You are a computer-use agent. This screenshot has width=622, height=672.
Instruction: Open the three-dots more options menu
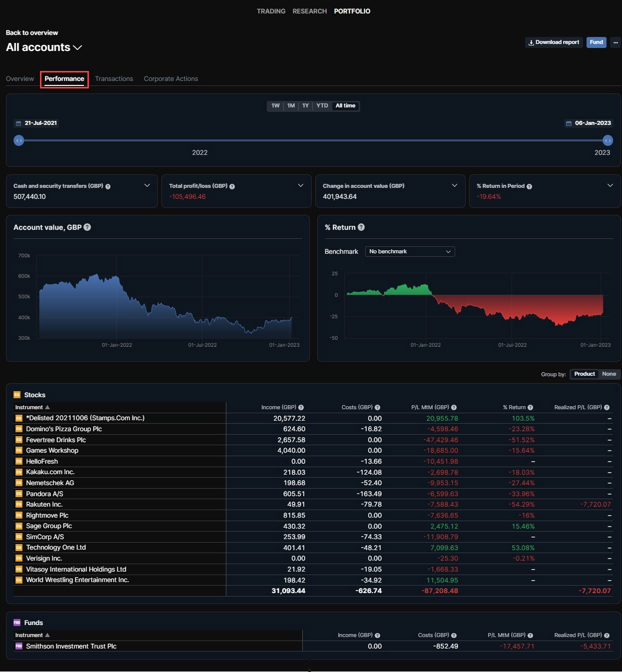pos(616,42)
